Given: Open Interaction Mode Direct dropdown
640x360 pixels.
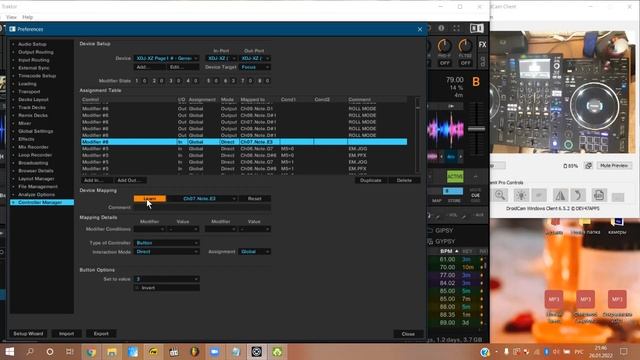Looking at the screenshot, I should click(x=166, y=252).
